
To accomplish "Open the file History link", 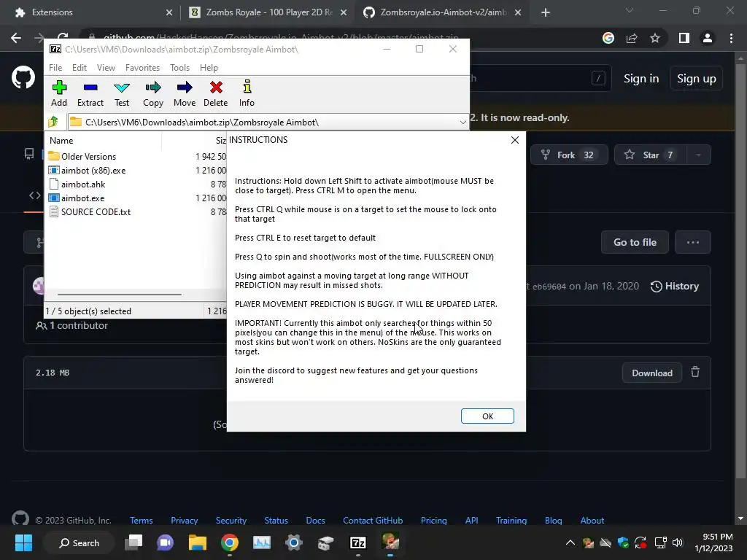I will (675, 286).
